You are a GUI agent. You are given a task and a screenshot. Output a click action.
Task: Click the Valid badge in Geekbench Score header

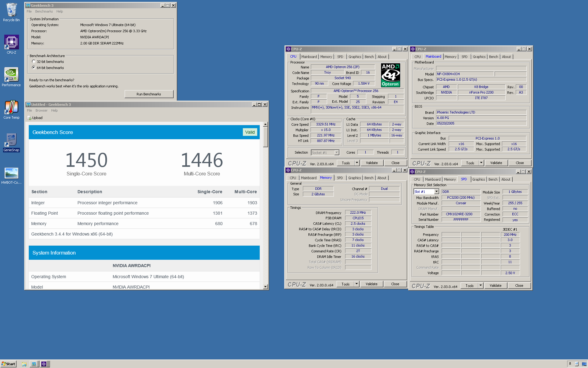tap(250, 132)
